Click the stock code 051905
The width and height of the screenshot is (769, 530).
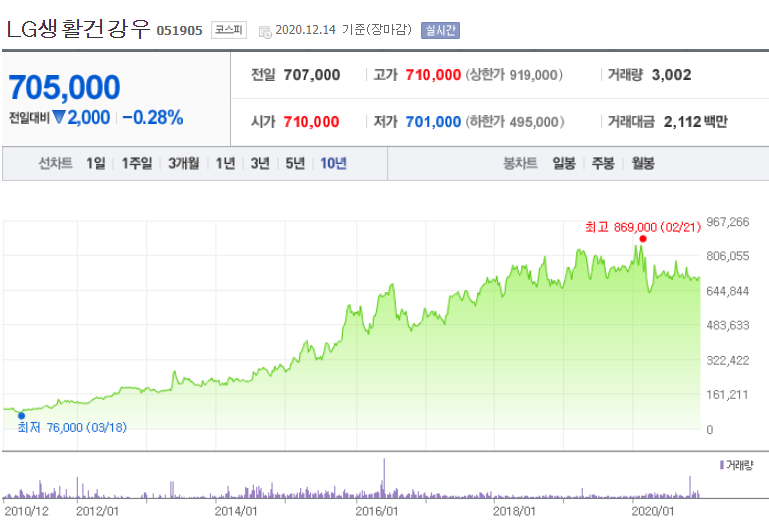tap(179, 31)
